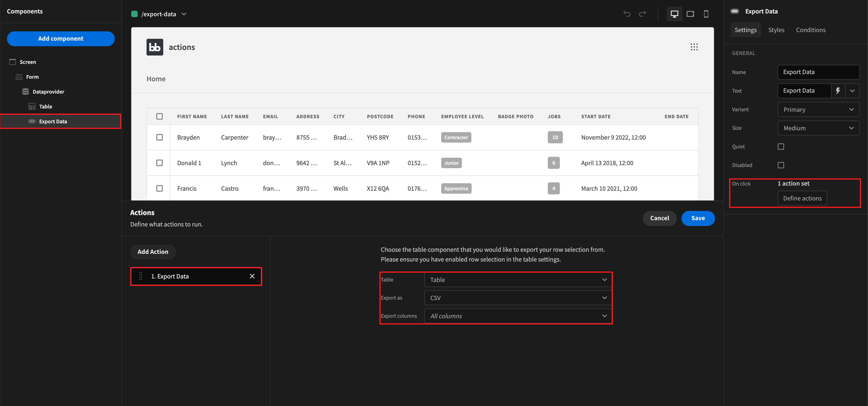Switch to tablet preview icon

click(x=690, y=14)
